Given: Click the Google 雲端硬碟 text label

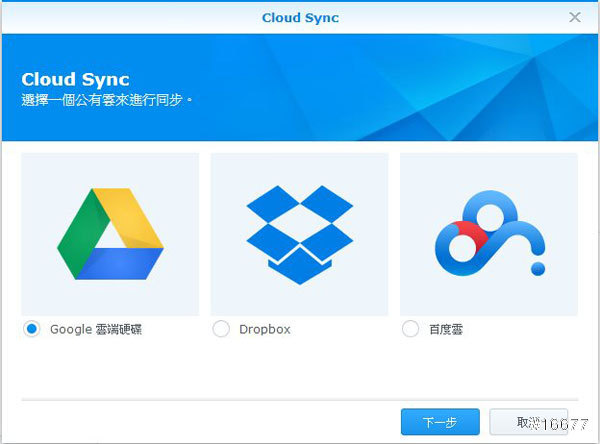Looking at the screenshot, I should coord(96,329).
